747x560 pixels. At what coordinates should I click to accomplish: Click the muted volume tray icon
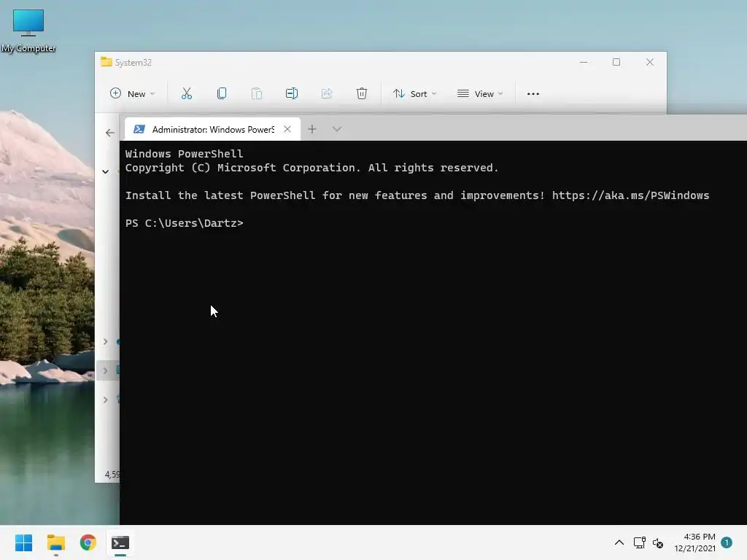click(x=658, y=542)
